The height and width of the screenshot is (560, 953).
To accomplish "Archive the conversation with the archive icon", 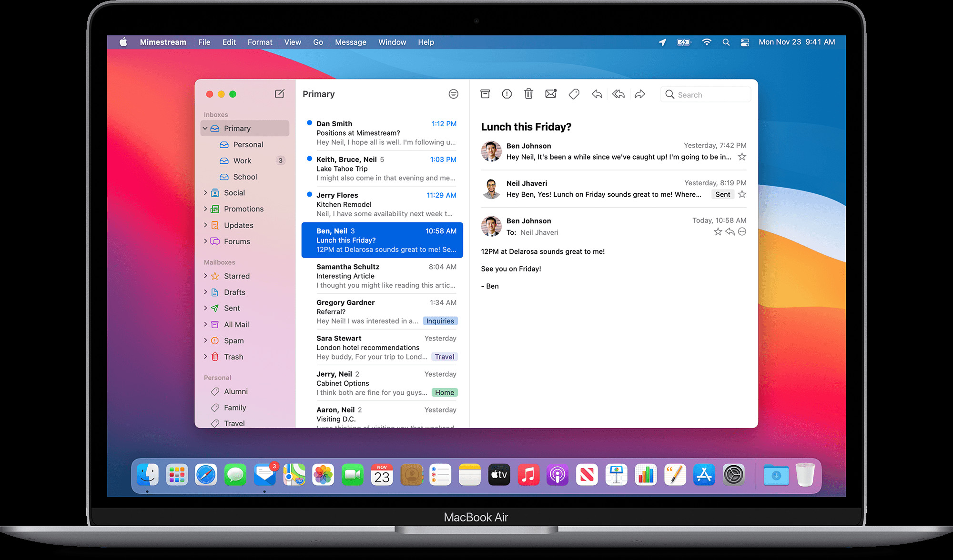I will pyautogui.click(x=485, y=94).
